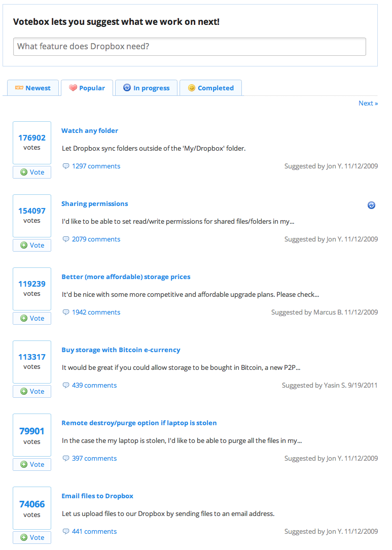392x550 pixels.
Task: Vote for Sharing permissions
Action: coord(32,245)
